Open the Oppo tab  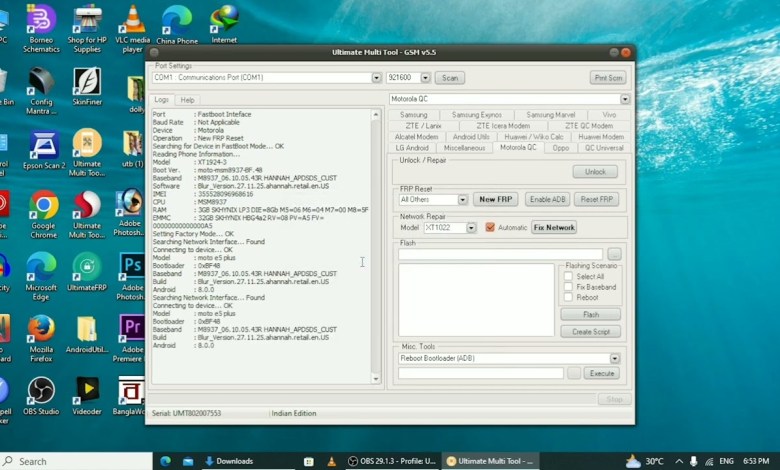click(x=560, y=148)
